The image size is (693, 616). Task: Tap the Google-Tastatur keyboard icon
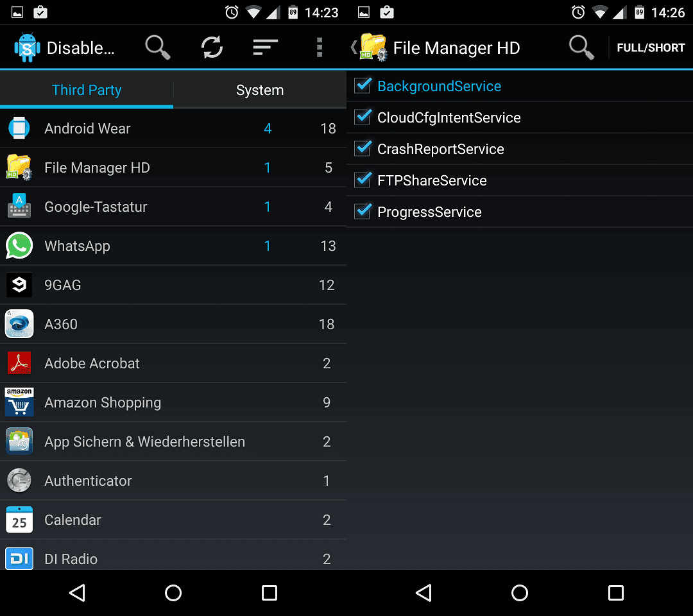(x=19, y=207)
